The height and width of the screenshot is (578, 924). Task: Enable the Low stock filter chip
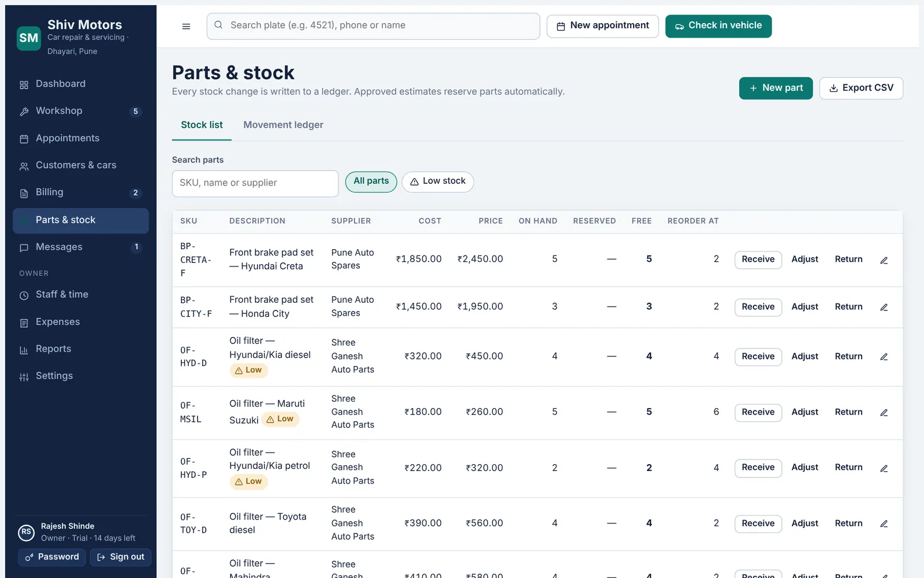coord(438,181)
